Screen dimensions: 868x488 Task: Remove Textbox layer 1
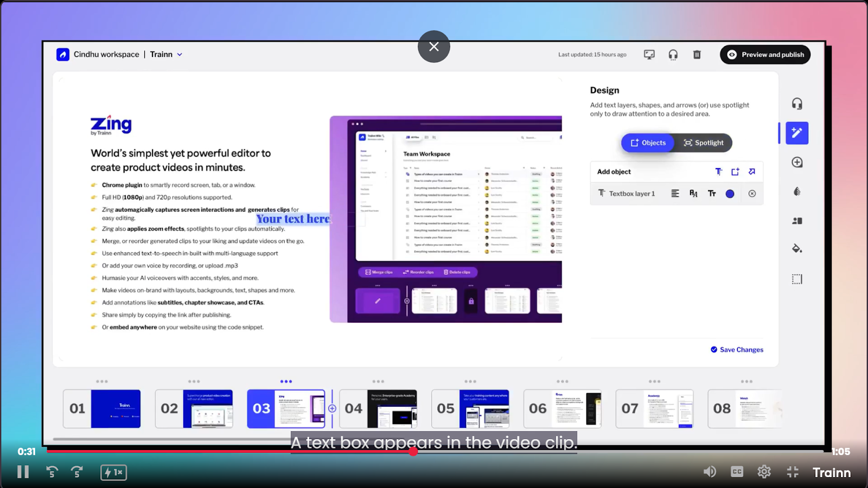pos(752,194)
